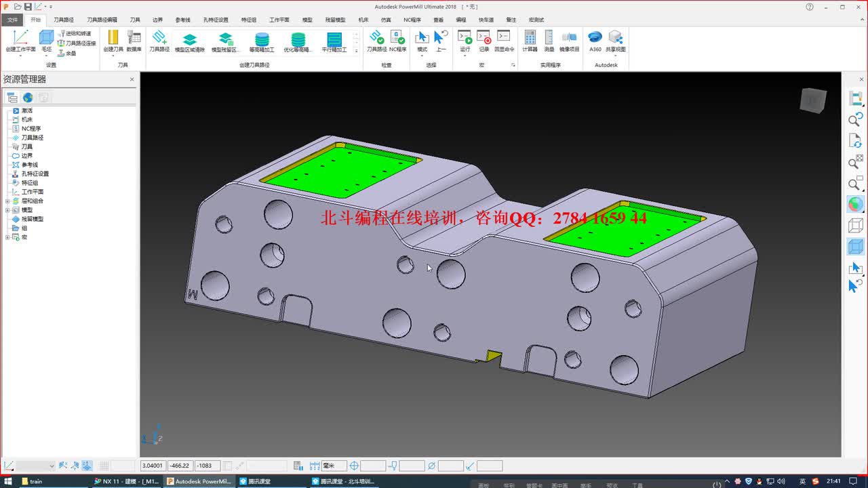Image resolution: width=868 pixels, height=488 pixels.
Task: Switch to the NX 11 taskbar window
Action: point(127,481)
